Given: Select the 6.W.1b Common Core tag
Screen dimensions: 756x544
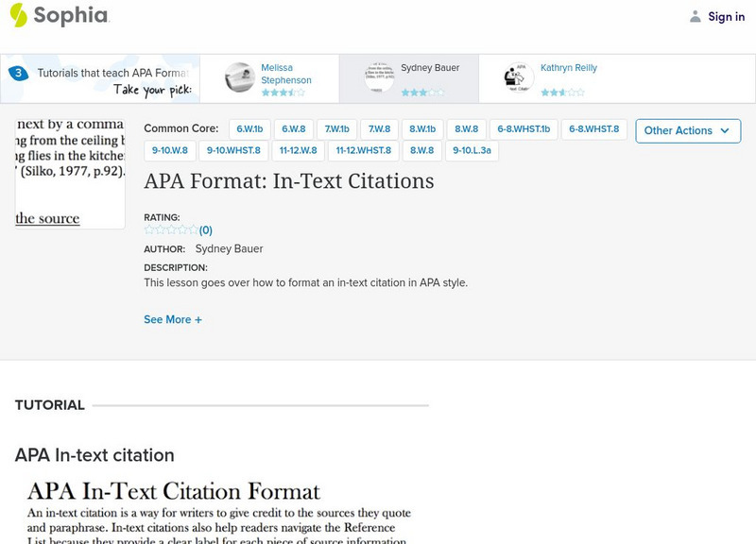Looking at the screenshot, I should pyautogui.click(x=249, y=129).
